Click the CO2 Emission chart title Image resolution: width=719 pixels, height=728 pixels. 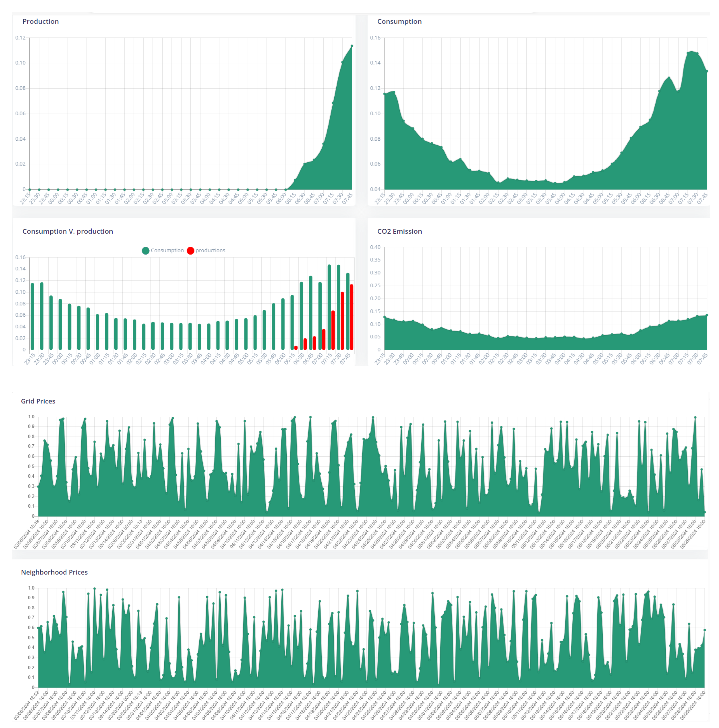(x=399, y=231)
